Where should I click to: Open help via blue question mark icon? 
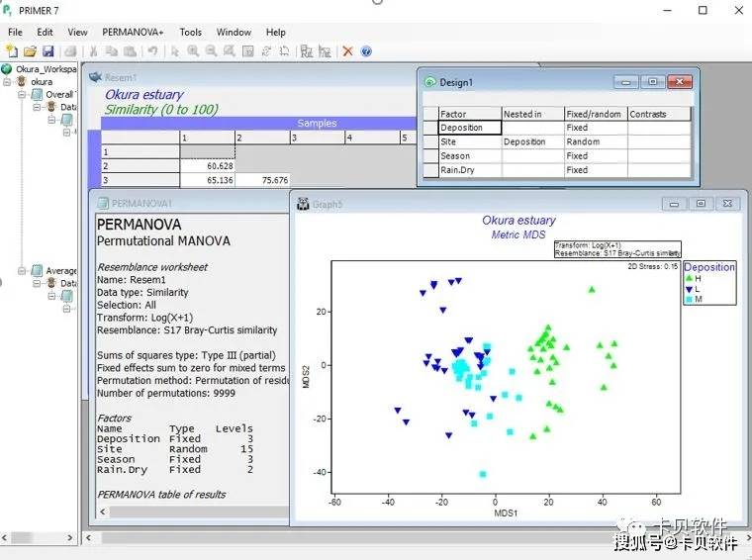tap(366, 51)
